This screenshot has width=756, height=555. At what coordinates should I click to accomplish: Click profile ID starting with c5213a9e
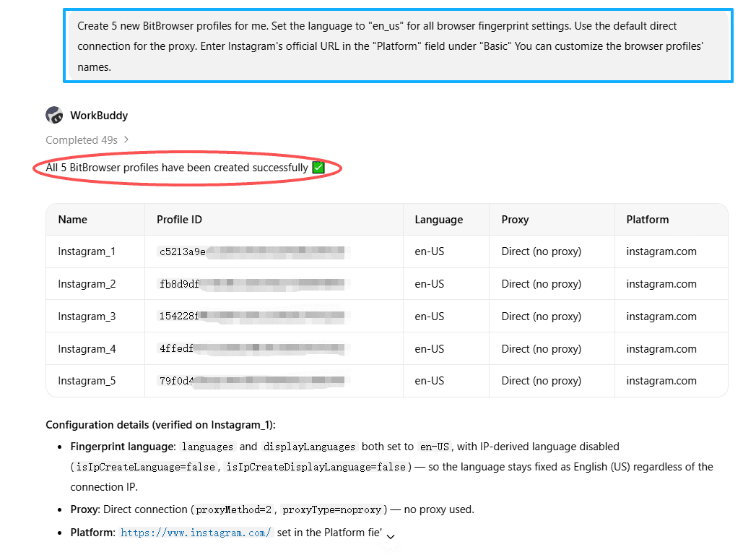tap(252, 251)
